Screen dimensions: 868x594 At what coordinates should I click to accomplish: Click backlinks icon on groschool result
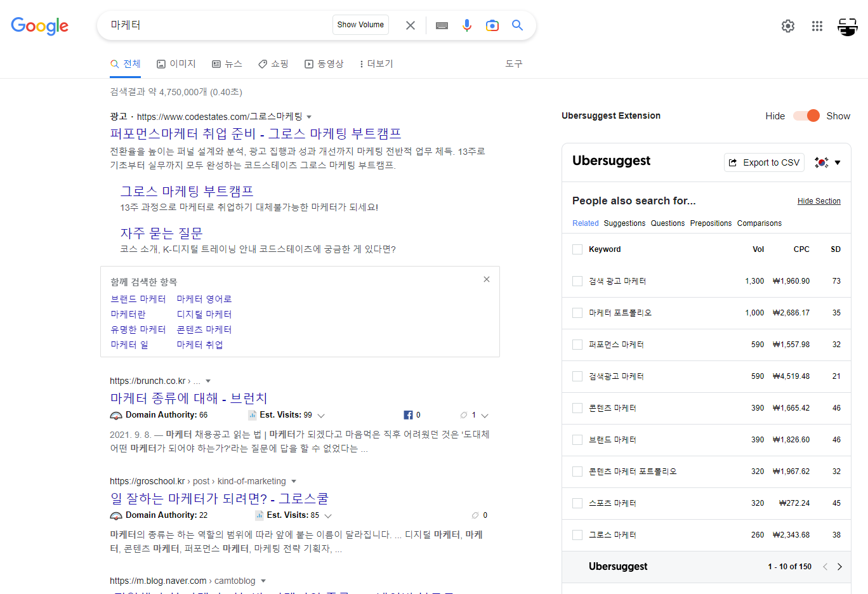point(475,515)
